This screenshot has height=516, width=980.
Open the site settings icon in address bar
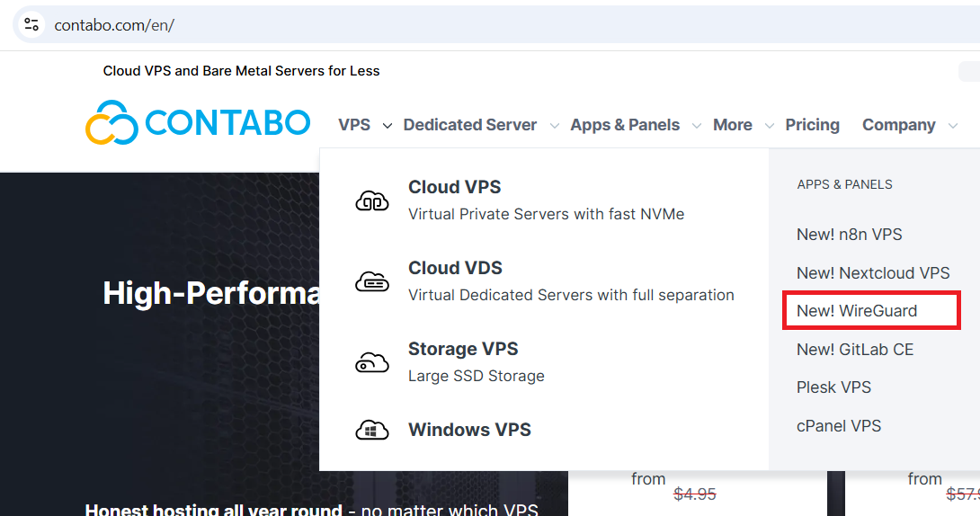pyautogui.click(x=31, y=25)
